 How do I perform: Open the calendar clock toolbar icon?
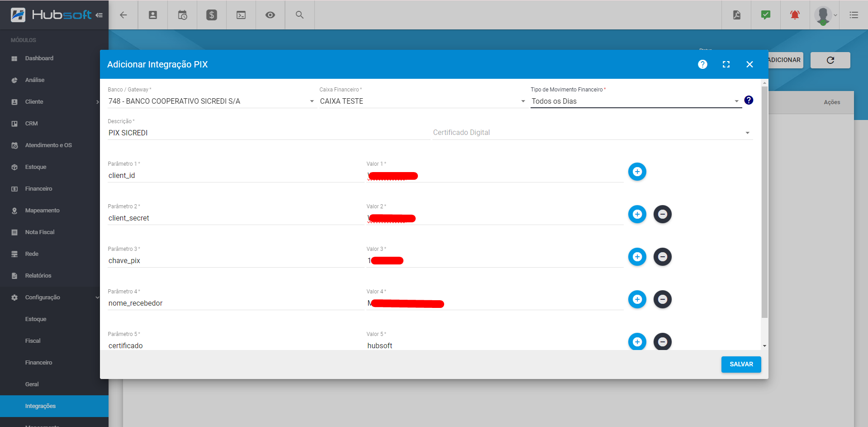point(182,15)
